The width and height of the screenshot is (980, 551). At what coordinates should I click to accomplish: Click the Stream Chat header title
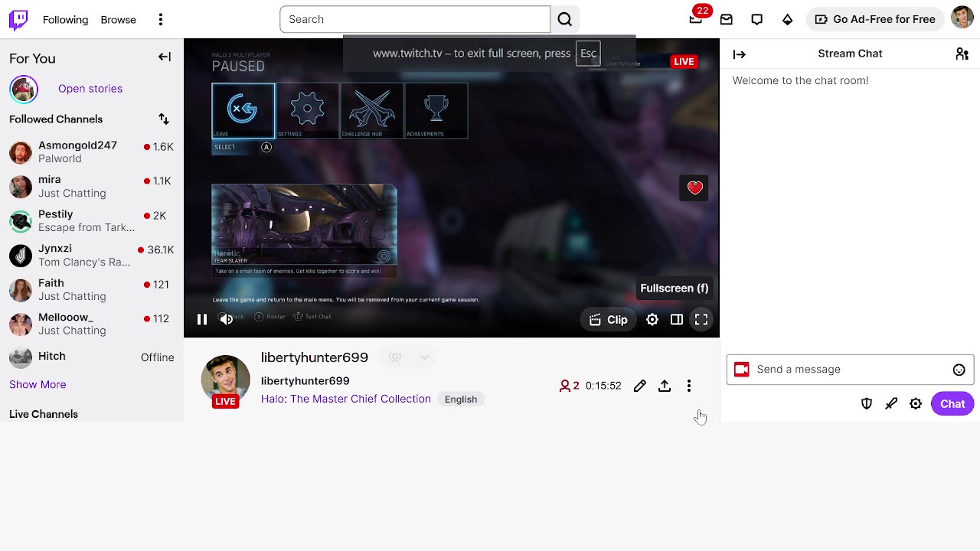pos(850,54)
